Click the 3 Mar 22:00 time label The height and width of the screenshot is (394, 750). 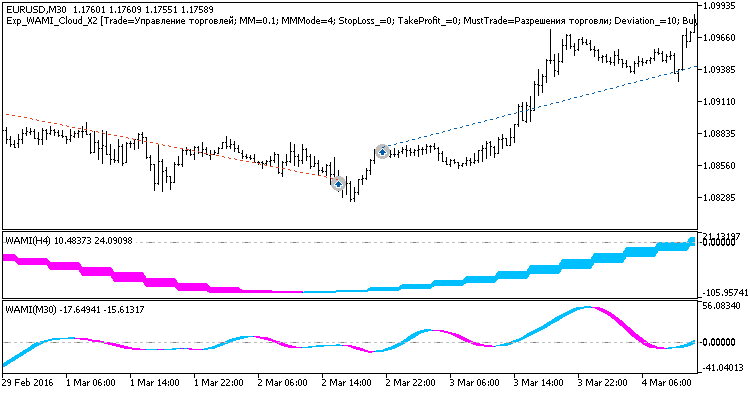(603, 383)
